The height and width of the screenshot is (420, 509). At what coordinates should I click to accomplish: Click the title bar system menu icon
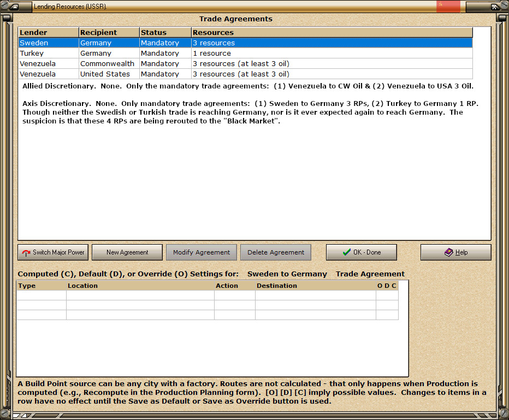[x=14, y=7]
